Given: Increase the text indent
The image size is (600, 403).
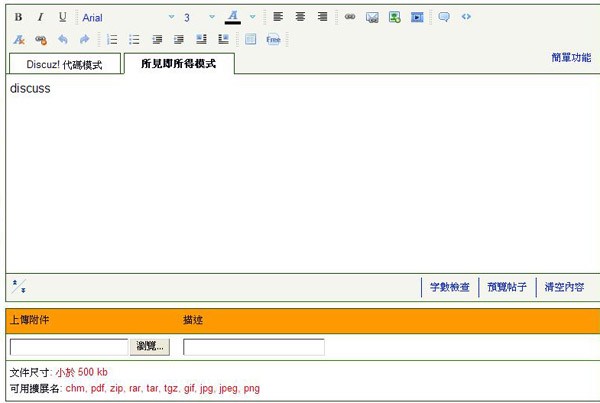Looking at the screenshot, I should point(179,39).
